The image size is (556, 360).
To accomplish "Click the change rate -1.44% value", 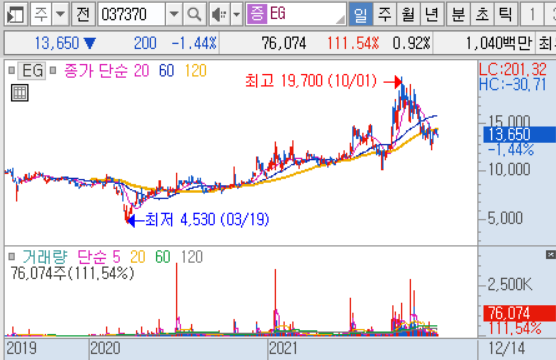I will [194, 43].
